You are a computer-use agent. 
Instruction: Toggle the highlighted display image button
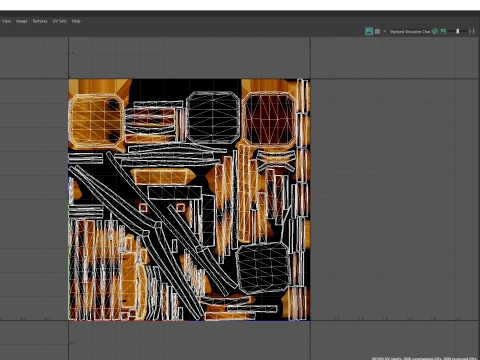coord(369,31)
